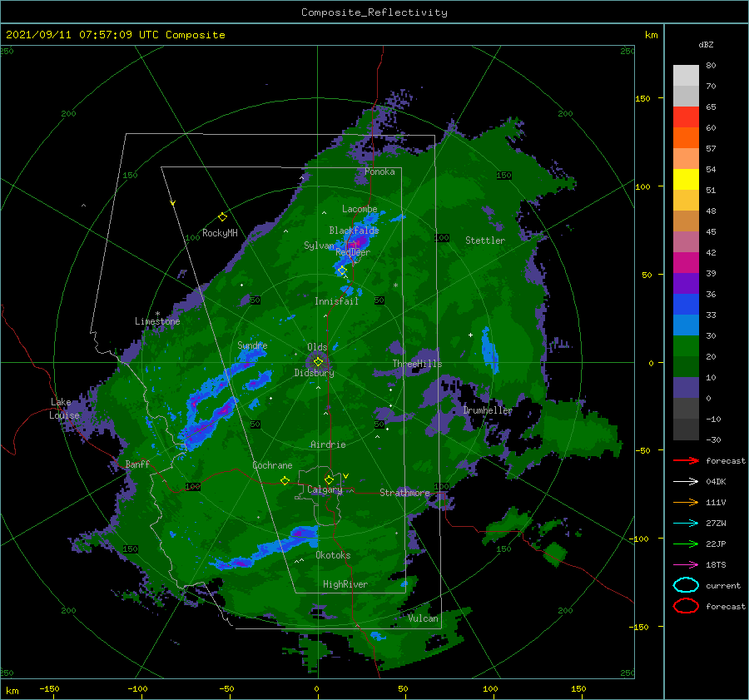The height and width of the screenshot is (700, 749).
Task: Click the 111V legend label
Action: click(716, 502)
